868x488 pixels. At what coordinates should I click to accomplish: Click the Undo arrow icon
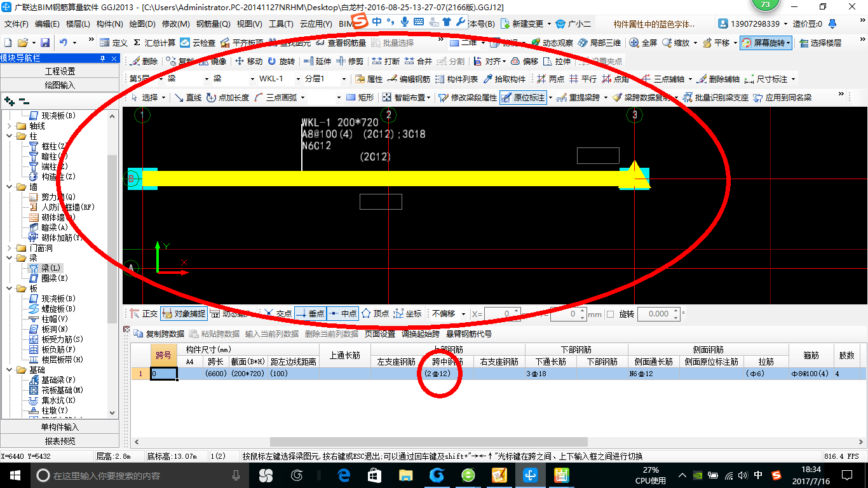pos(64,43)
